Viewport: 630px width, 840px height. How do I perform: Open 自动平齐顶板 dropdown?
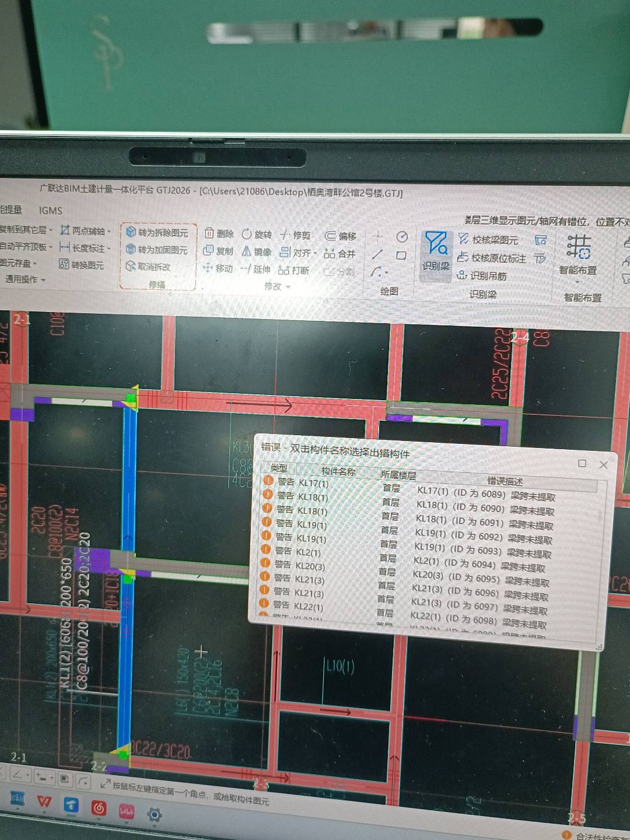[51, 247]
